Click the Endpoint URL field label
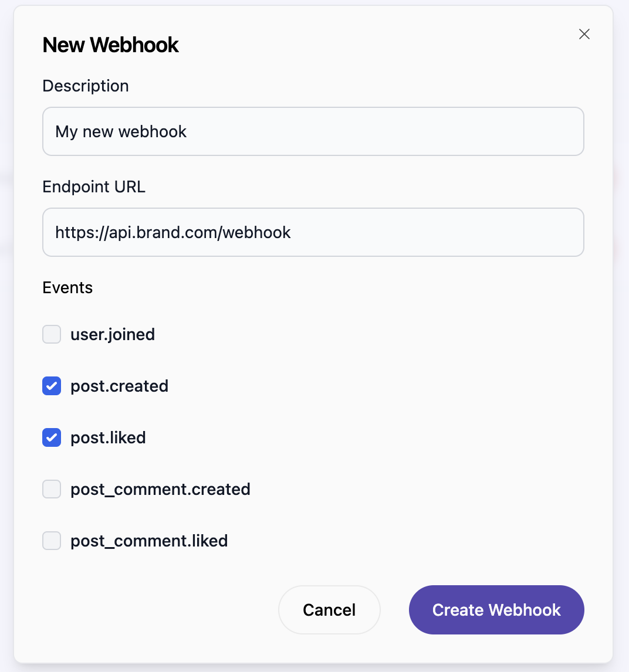Screen dimensions: 629x672 pyautogui.click(x=94, y=186)
